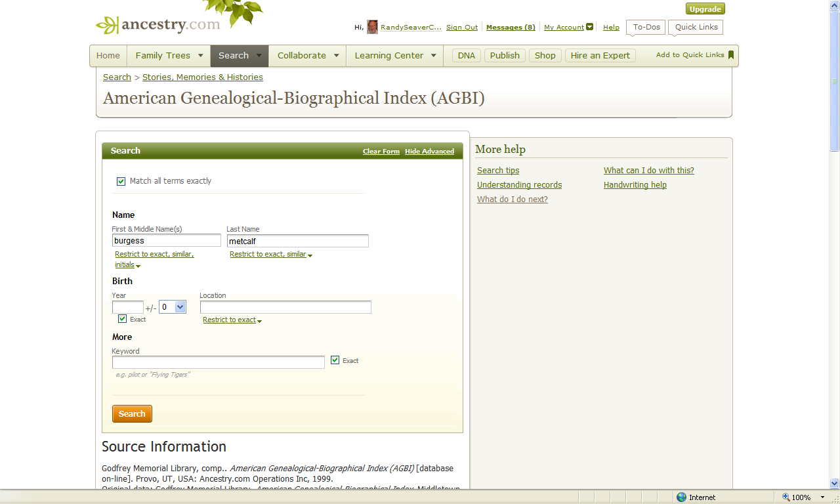Open the browser zoom level dropdown arrow

click(822, 497)
